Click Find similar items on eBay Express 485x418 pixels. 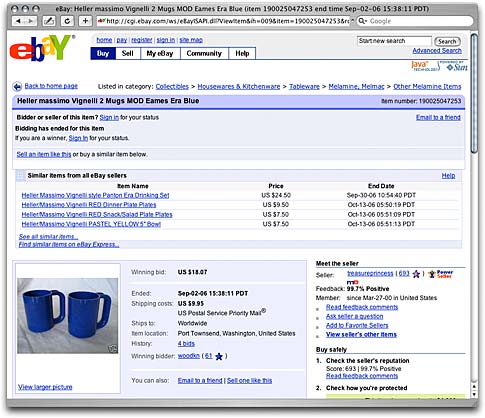pos(69,244)
